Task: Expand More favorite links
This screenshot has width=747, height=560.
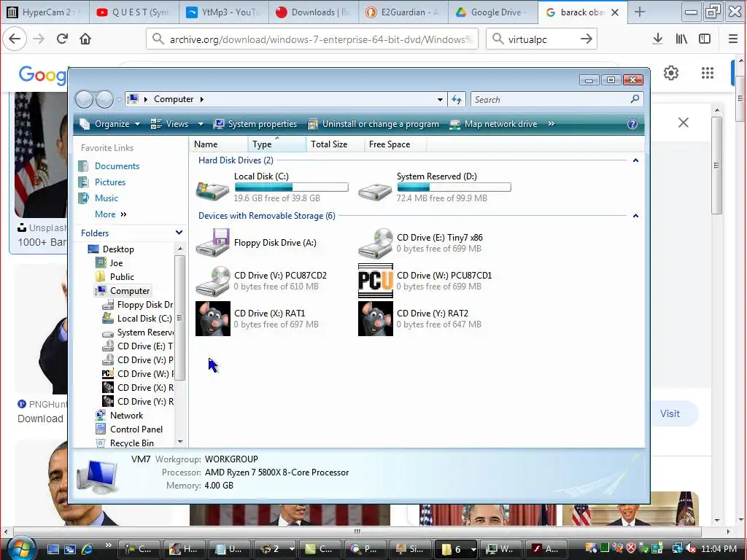Action: [111, 214]
